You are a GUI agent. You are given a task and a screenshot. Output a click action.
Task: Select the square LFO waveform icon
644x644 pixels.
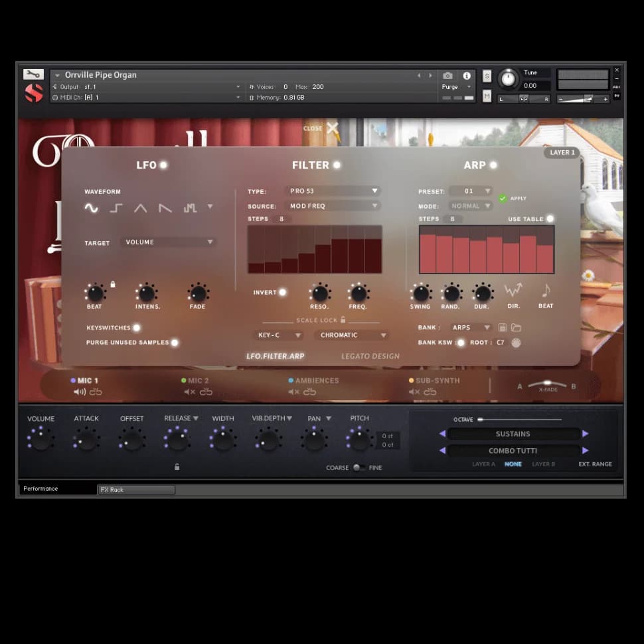click(116, 208)
